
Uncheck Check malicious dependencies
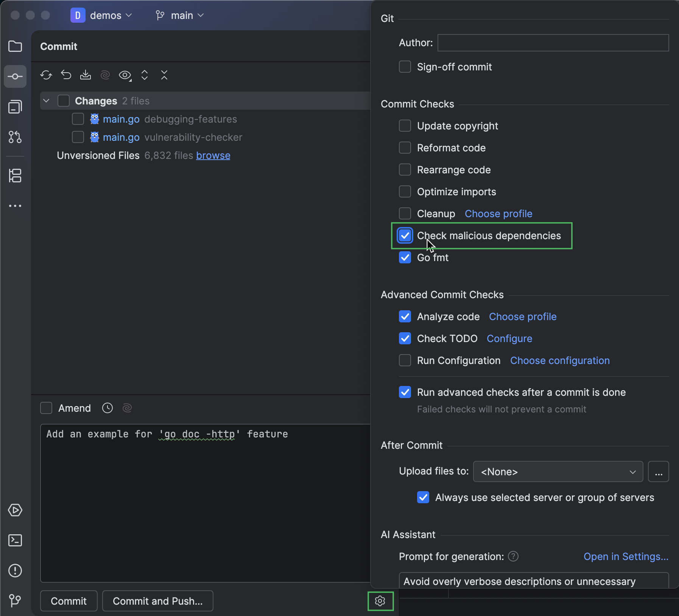[405, 235]
